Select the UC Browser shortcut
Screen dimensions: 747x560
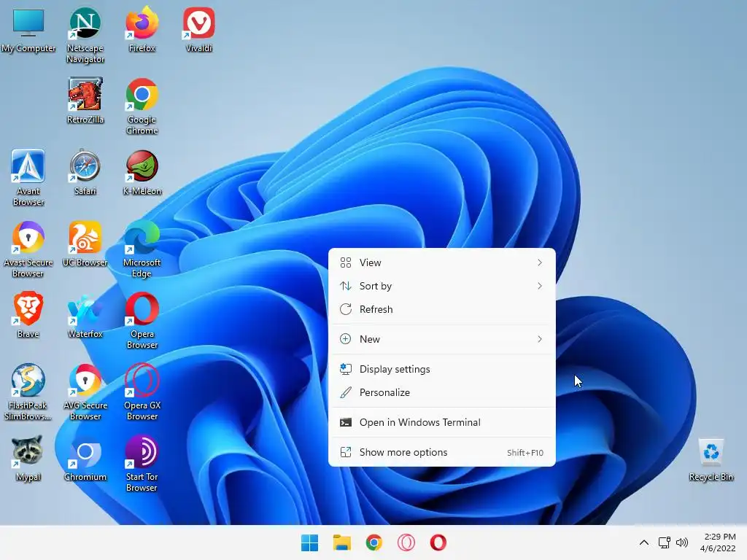click(85, 244)
